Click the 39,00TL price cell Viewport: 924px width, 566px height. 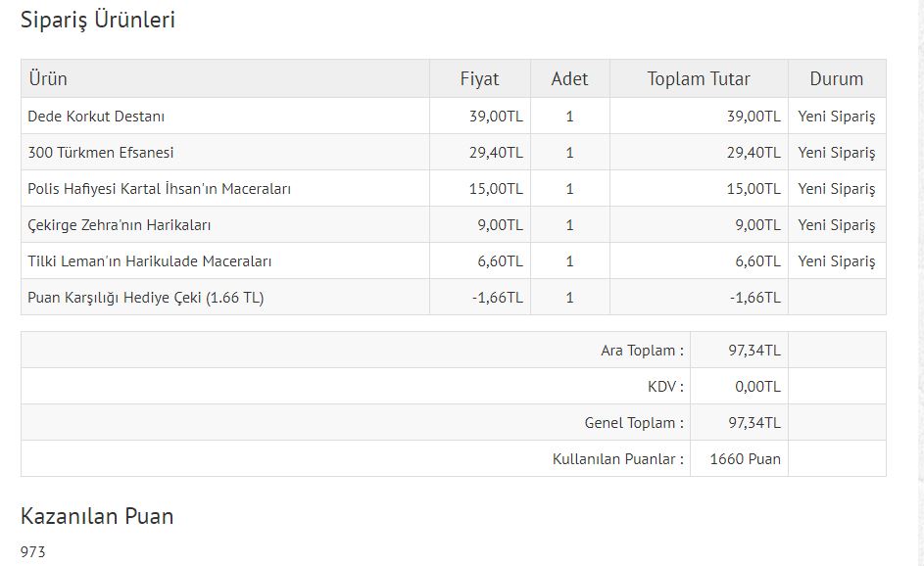[x=496, y=117]
